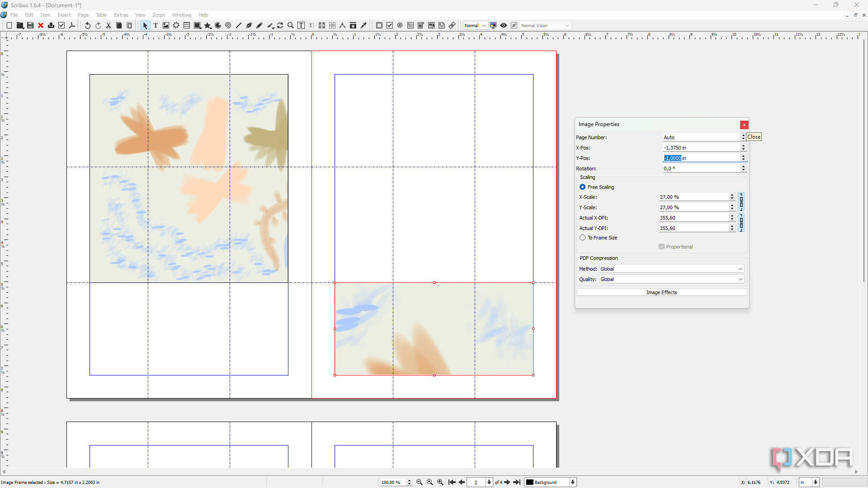This screenshot has width=868, height=488.
Task: Click the Image Effects button
Action: pos(662,292)
